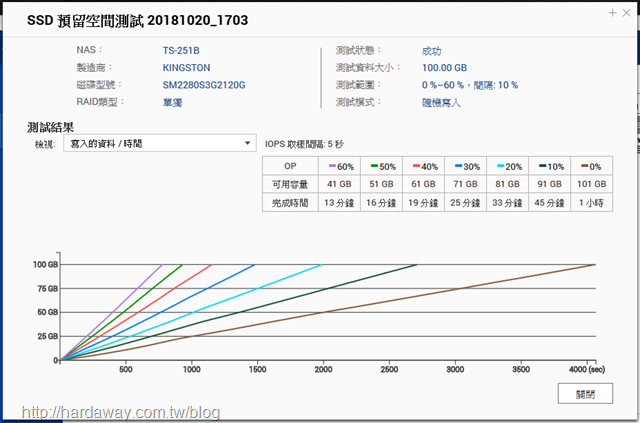The image size is (640, 423).
Task: Click the test mode value 隨機寫入
Action: click(441, 102)
